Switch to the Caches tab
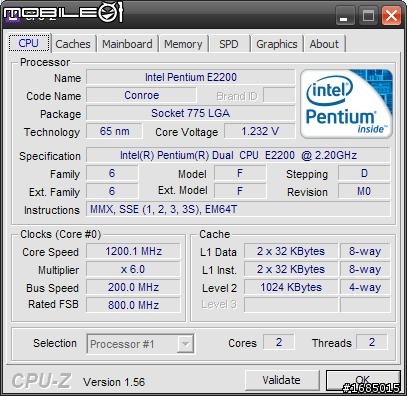This screenshot has height=396, width=407. coord(73,44)
